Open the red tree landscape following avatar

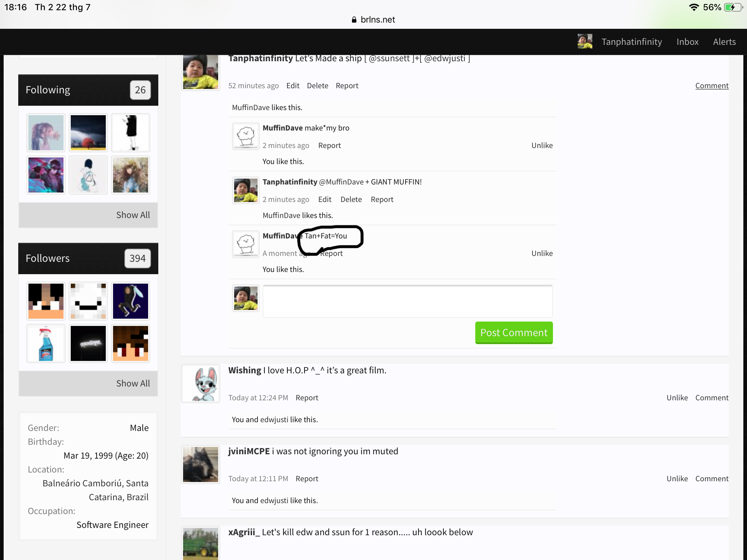[88, 133]
